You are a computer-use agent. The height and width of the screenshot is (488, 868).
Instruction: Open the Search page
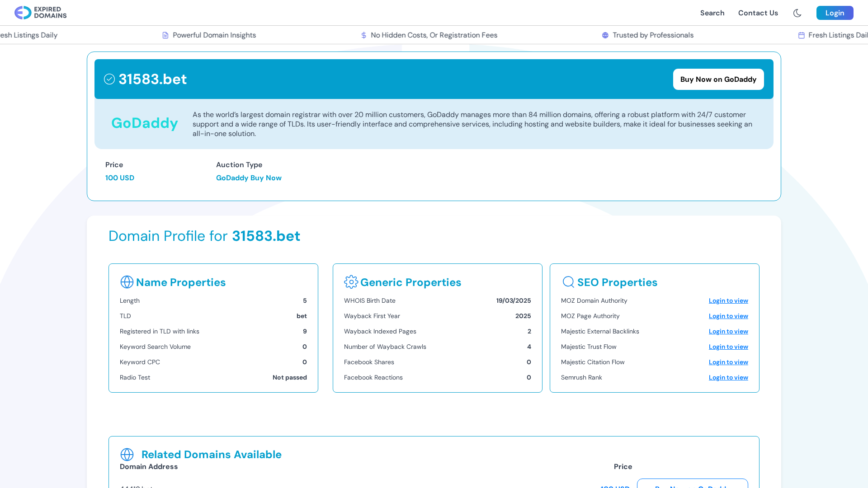click(712, 13)
